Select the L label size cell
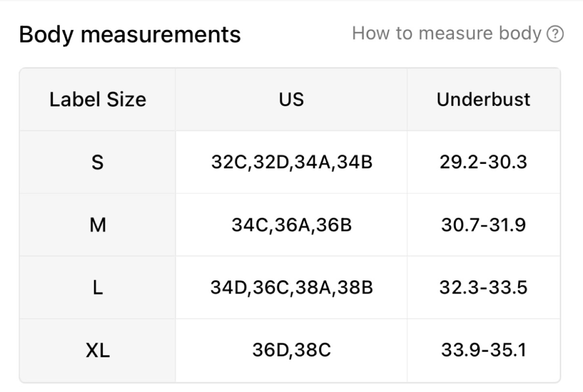 [x=98, y=288]
